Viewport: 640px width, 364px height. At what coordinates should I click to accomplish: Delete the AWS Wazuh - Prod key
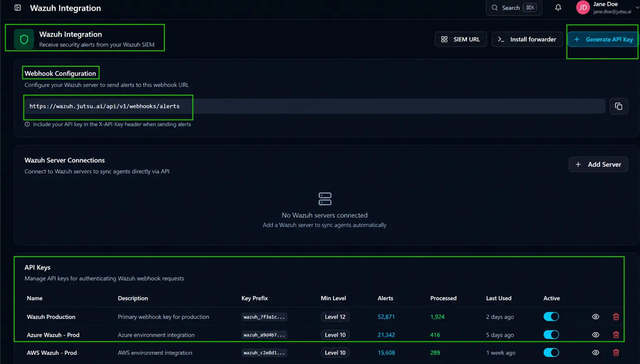[x=616, y=352]
